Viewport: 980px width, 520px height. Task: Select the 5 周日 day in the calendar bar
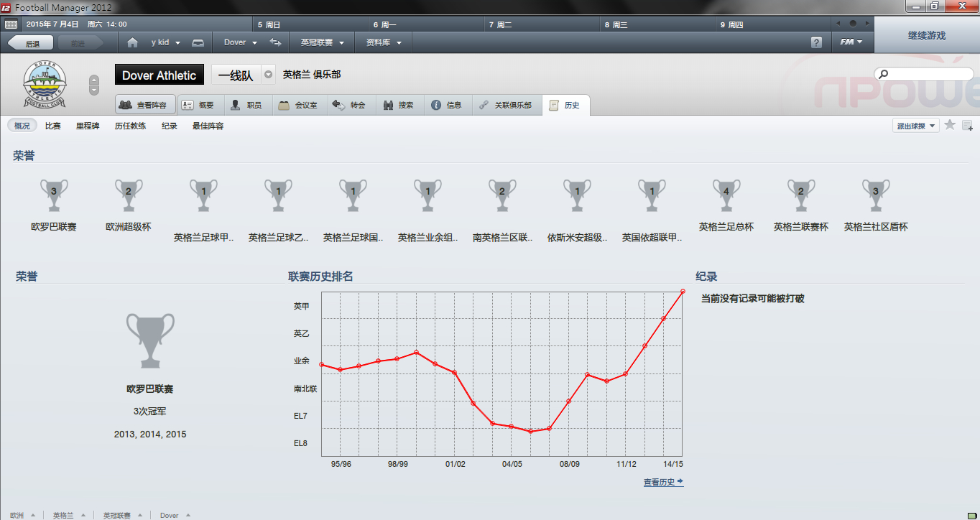[x=310, y=24]
